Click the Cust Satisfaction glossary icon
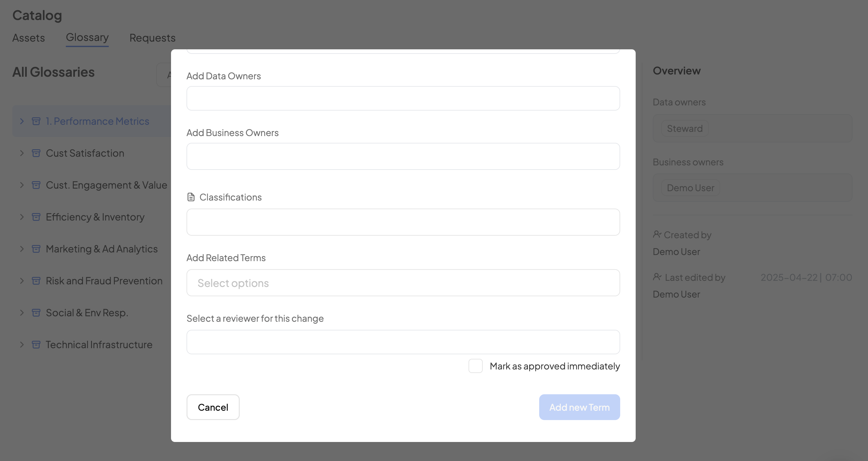The height and width of the screenshot is (461, 868). pos(36,153)
